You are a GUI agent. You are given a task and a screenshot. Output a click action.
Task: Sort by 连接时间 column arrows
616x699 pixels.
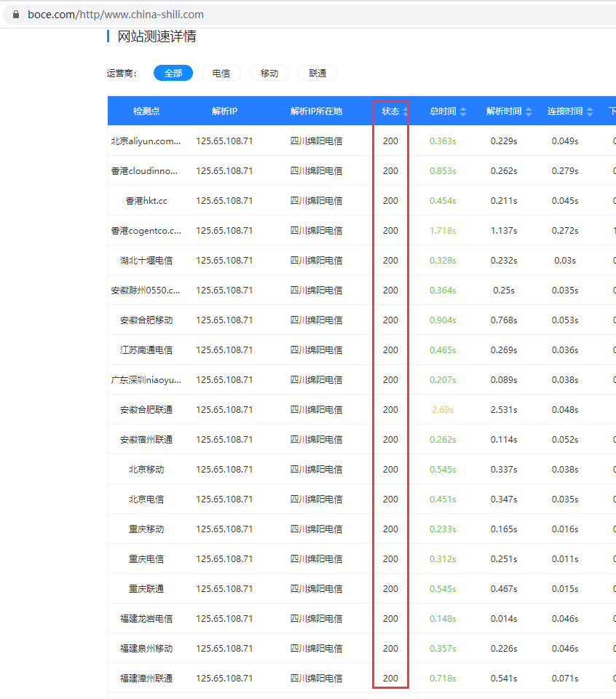[590, 111]
